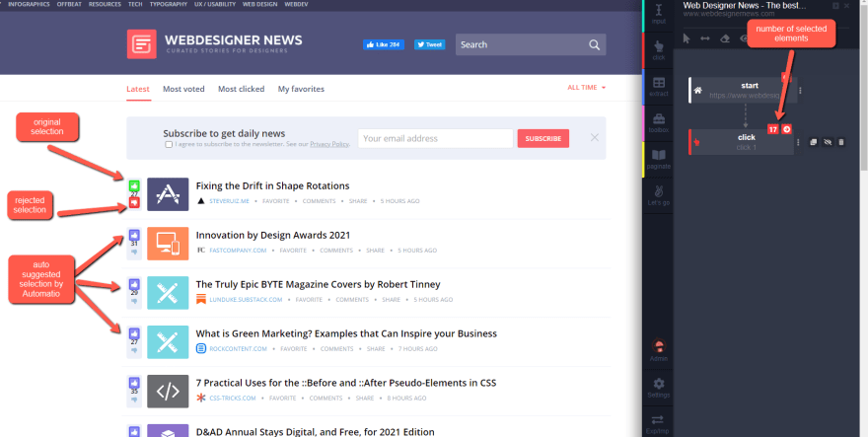The height and width of the screenshot is (437, 868).
Task: Downvote Fixing the Drift in Shape Rotations
Action: (x=134, y=203)
